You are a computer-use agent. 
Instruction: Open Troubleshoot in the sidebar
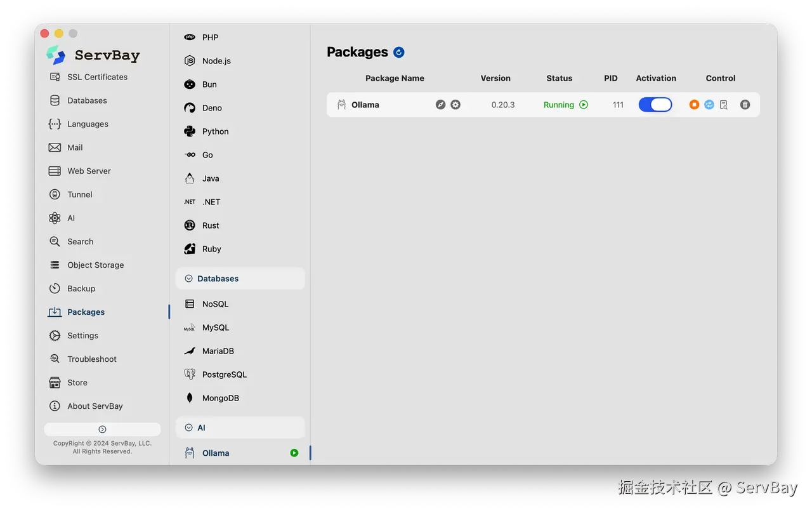[x=92, y=359]
